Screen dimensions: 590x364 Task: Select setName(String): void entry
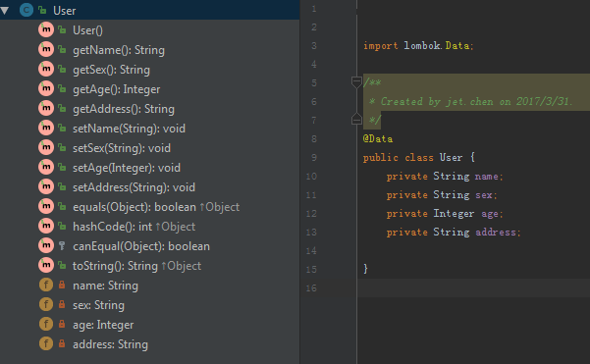click(129, 129)
